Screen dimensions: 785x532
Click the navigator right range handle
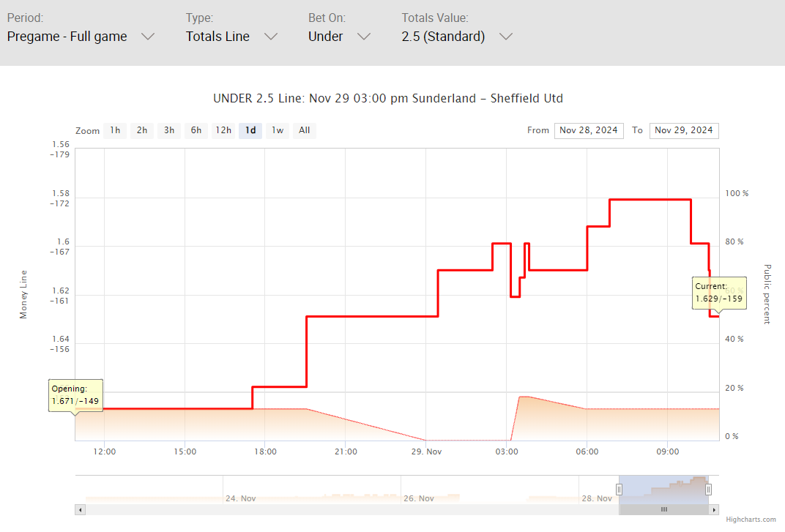[708, 490]
